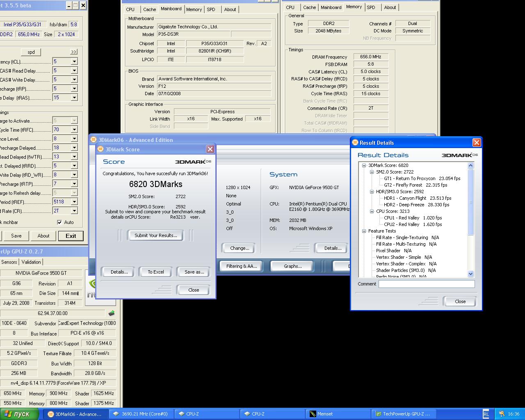The width and height of the screenshot is (525, 420).
Task: Click Close in the 3DMark Score dialog
Action: [x=194, y=290]
